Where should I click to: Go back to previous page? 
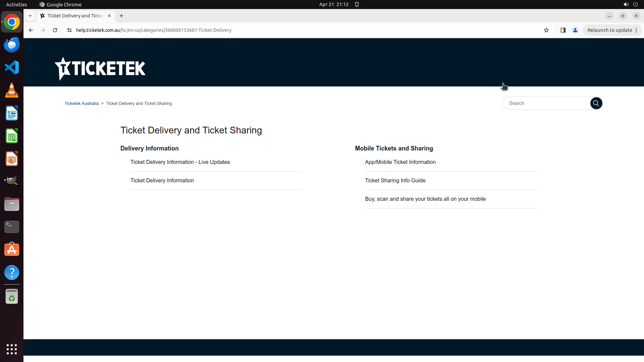point(31,30)
